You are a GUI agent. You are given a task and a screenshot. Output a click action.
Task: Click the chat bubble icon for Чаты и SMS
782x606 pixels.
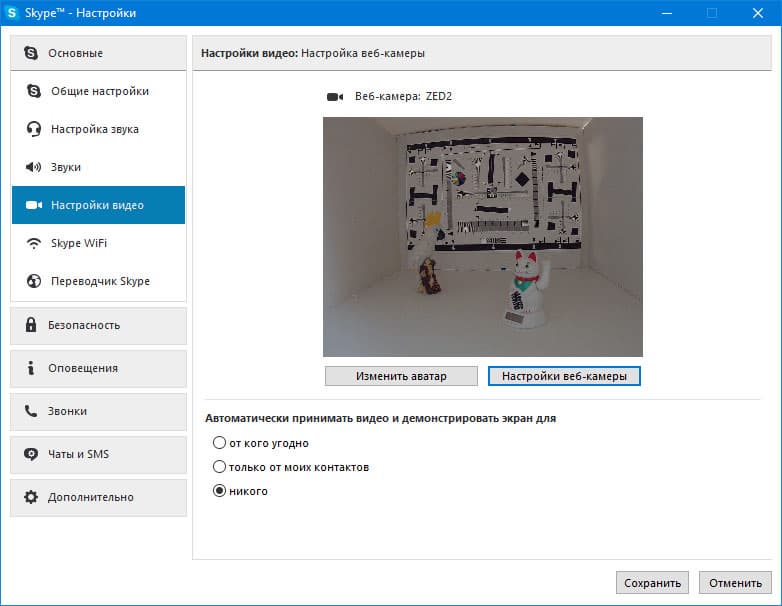[x=31, y=454]
